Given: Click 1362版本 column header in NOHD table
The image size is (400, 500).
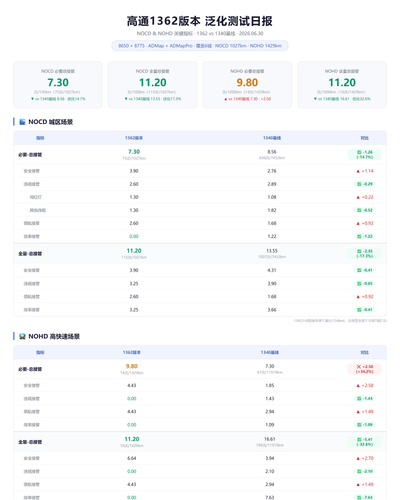Looking at the screenshot, I should click(x=132, y=352).
